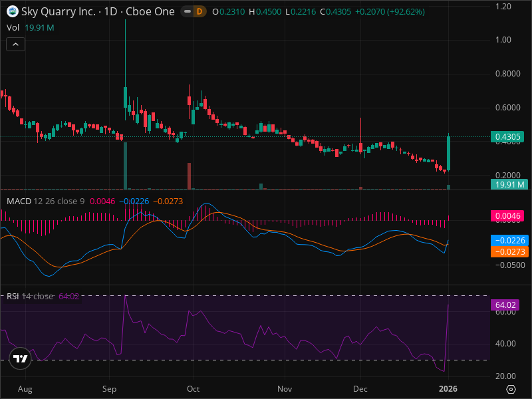Click the RSI value 64.02 in legend
This screenshot has width=532, height=399.
coord(69,296)
